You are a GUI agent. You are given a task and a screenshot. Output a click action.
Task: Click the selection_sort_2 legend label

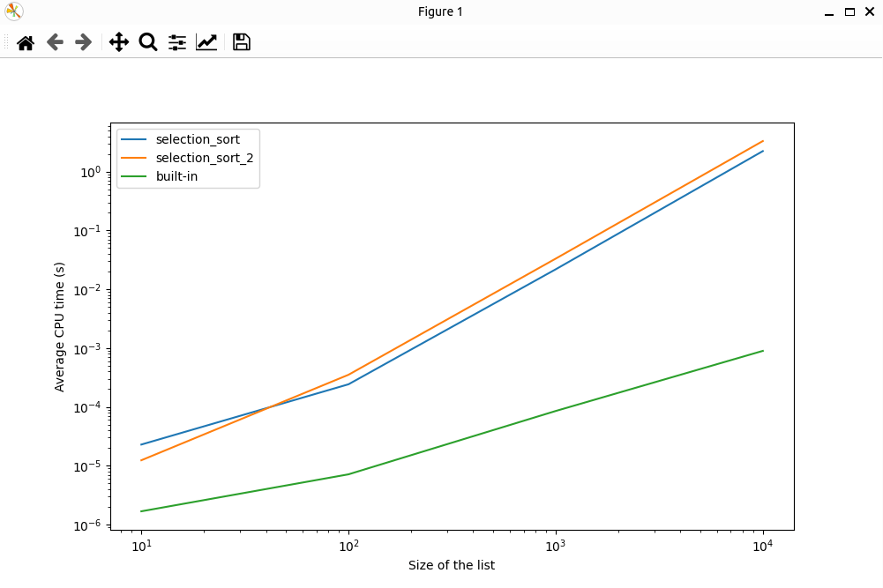(204, 158)
